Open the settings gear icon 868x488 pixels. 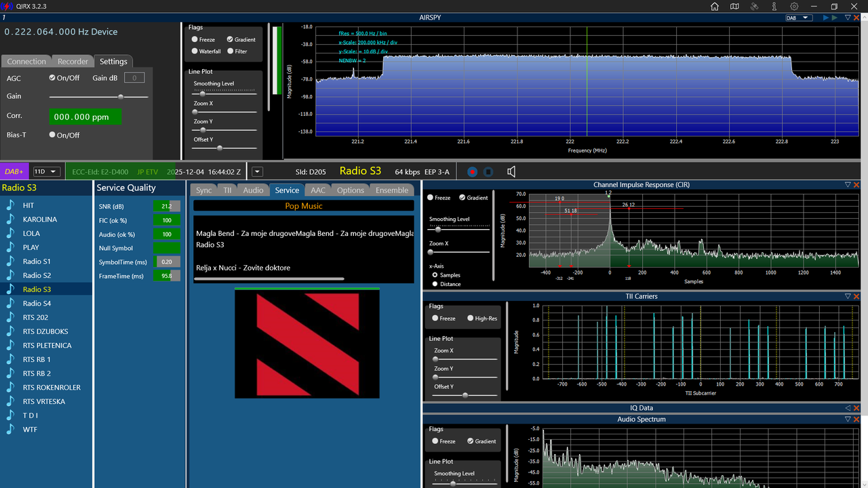pos(793,6)
